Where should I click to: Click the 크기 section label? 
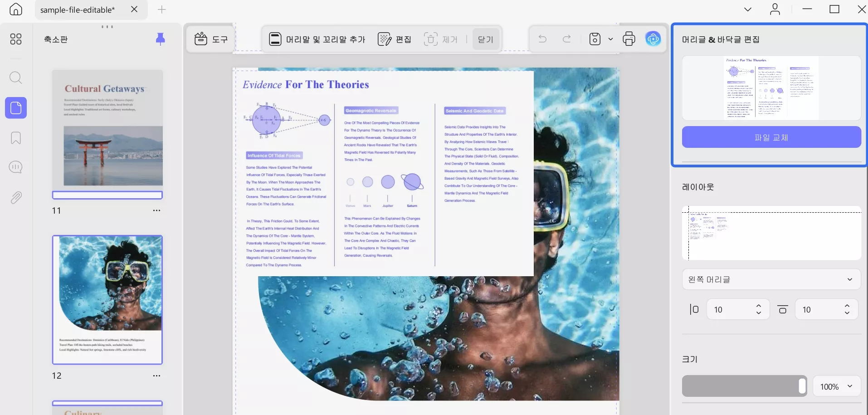(x=690, y=359)
